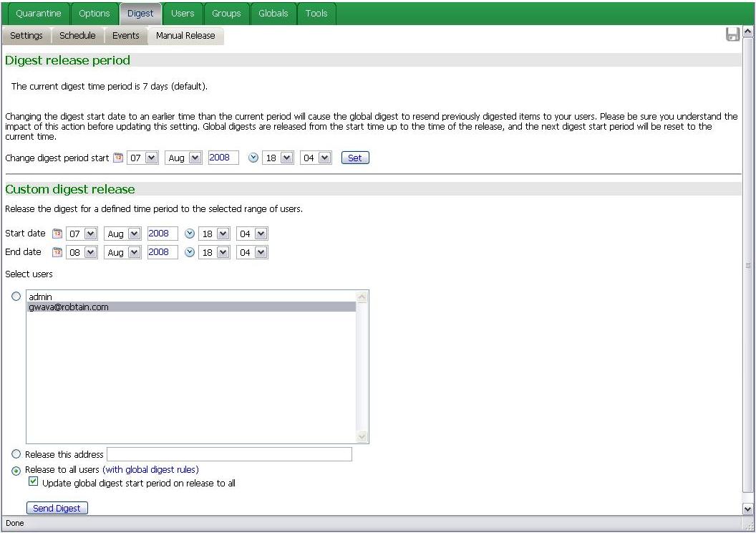Switch to the Options tab
756x533 pixels.
point(94,14)
